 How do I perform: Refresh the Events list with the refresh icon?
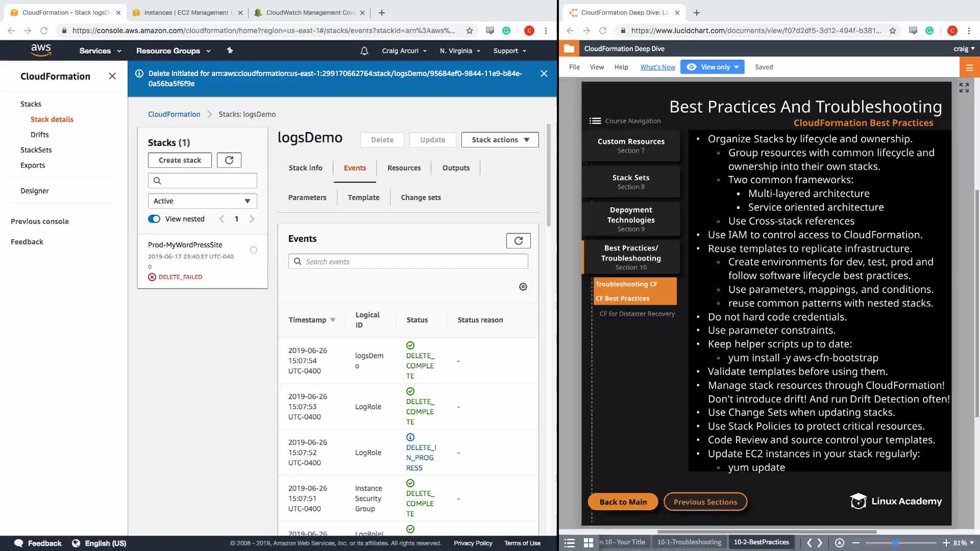518,241
